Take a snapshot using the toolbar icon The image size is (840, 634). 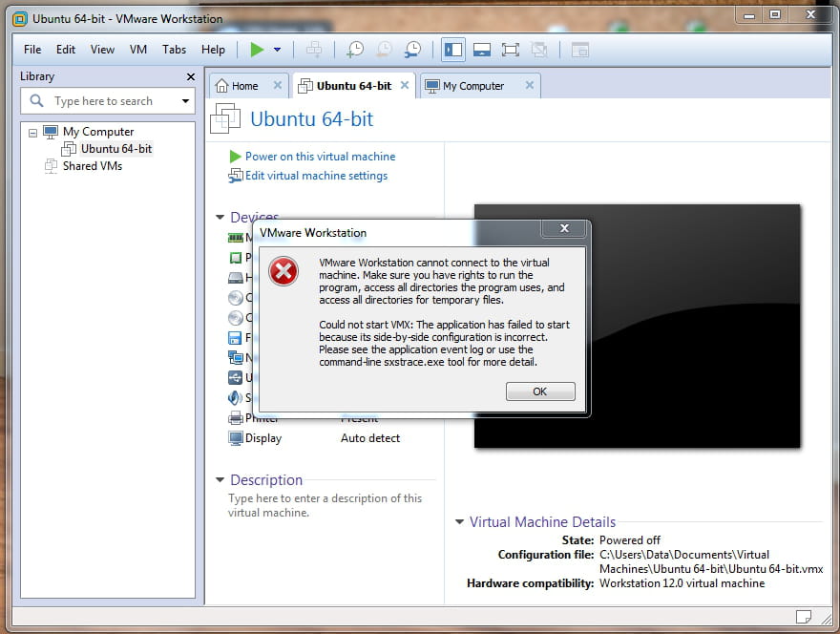(355, 50)
